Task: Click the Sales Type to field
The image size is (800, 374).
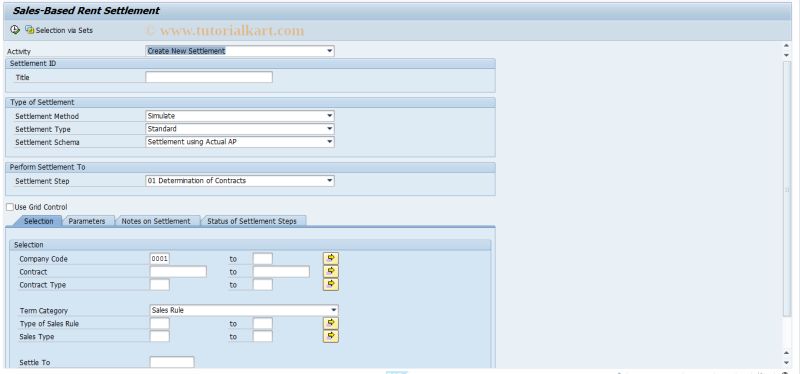Action: pos(263,336)
